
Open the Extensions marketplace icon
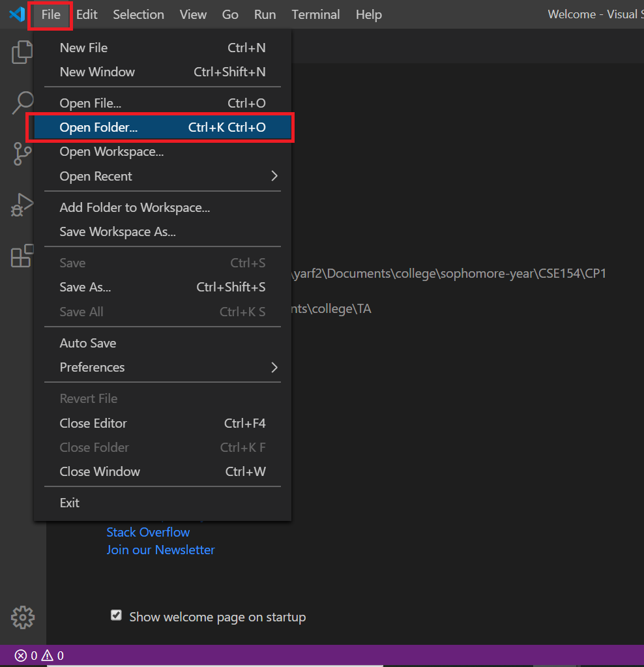[22, 256]
